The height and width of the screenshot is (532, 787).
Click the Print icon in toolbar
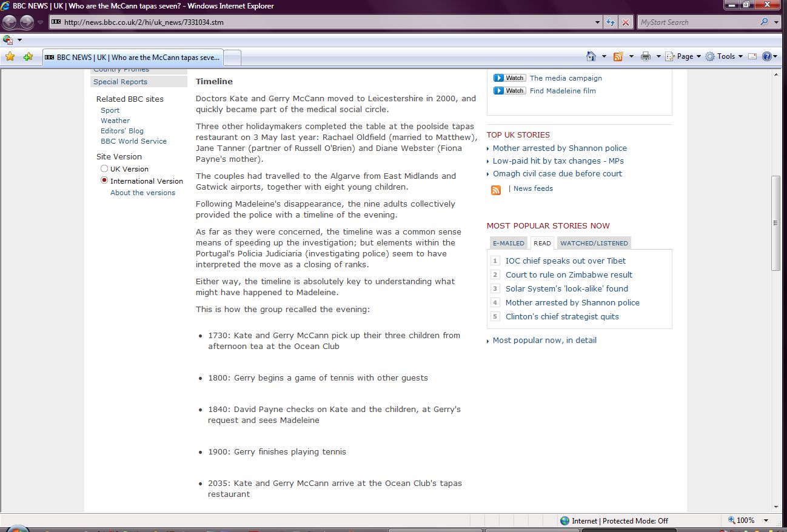click(645, 56)
